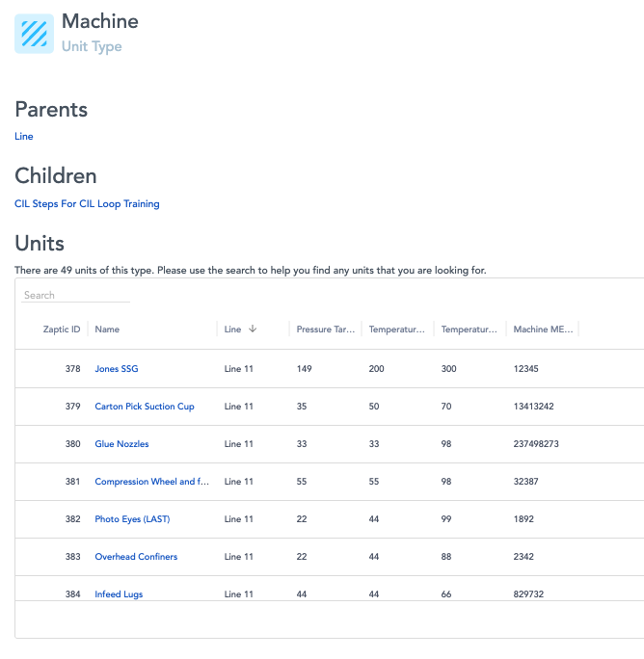This screenshot has width=644, height=659.
Task: Click the Line sort arrow icon
Action: pos(253,329)
